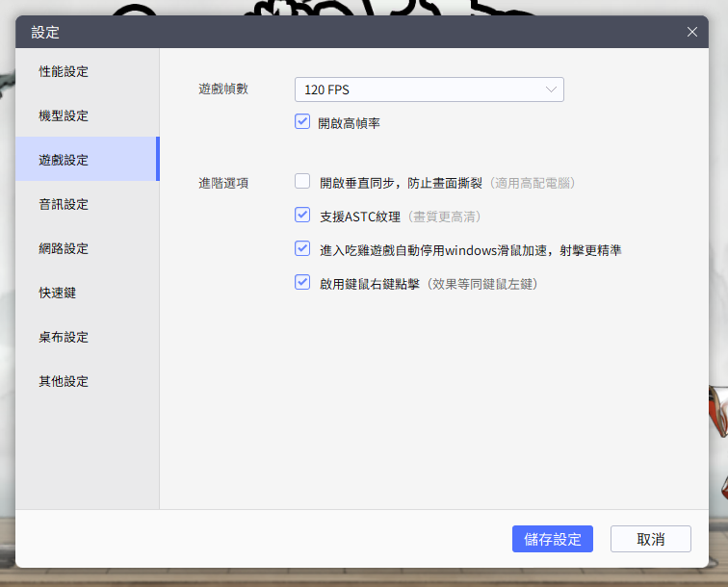Open the 性能設定 tab

[88, 71]
